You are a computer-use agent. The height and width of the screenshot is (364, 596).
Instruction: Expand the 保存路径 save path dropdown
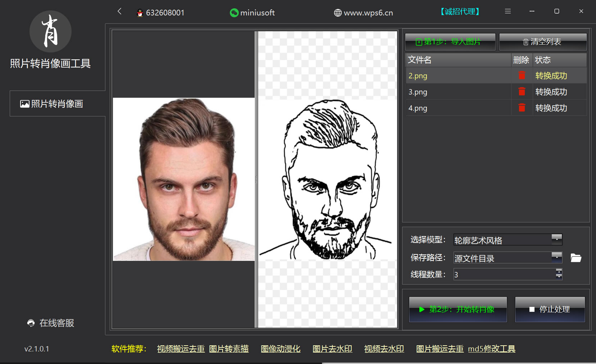556,257
